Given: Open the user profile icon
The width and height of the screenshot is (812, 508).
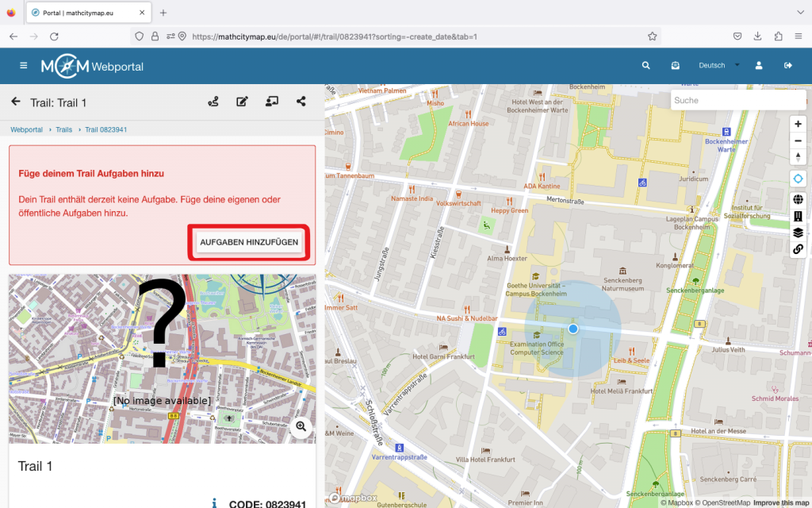Looking at the screenshot, I should [759, 66].
